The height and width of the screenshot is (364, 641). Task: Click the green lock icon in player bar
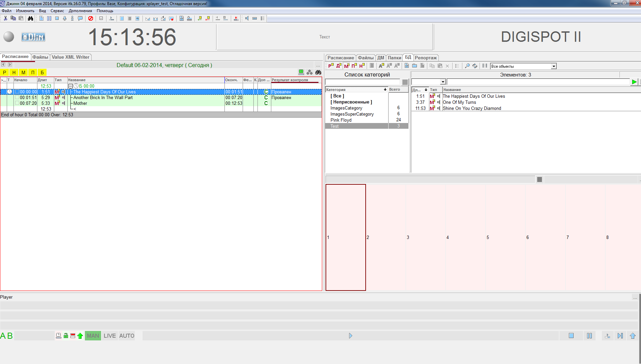66,336
